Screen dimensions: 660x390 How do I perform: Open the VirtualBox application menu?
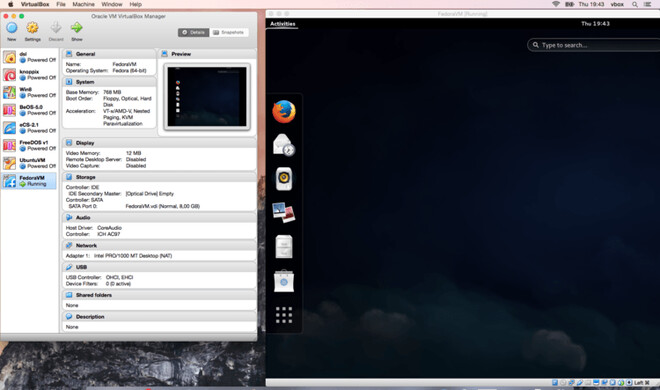point(35,4)
